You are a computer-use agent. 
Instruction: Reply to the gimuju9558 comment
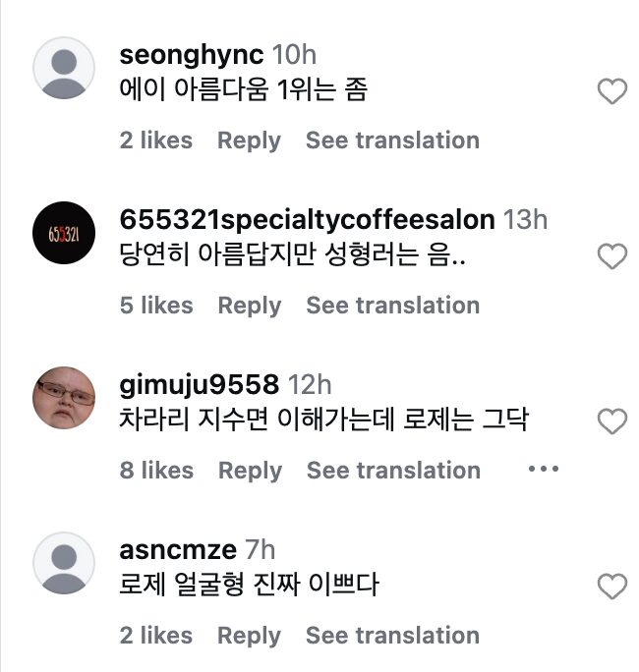click(x=250, y=471)
